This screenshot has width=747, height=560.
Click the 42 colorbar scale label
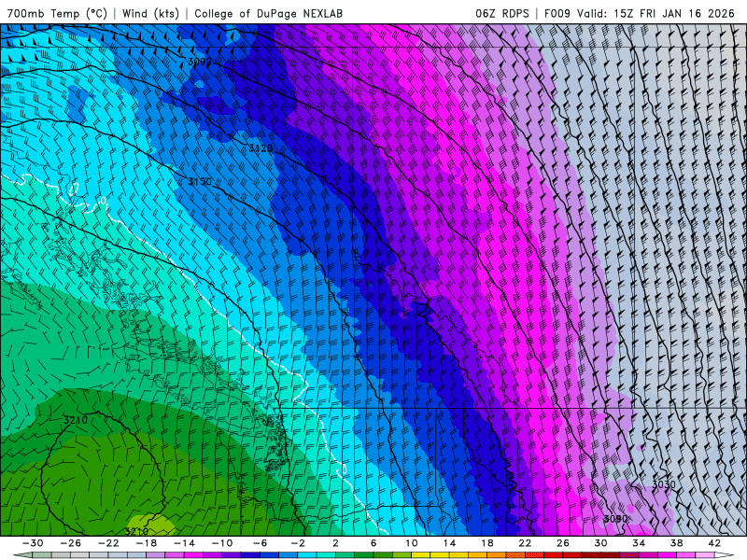(x=714, y=543)
